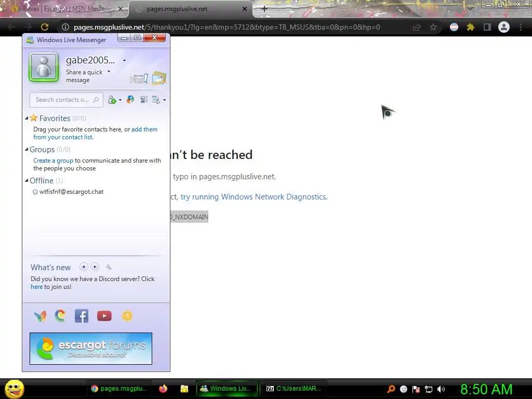The width and height of the screenshot is (532, 399).
Task: Open a new browser tab
Action: click(x=264, y=9)
